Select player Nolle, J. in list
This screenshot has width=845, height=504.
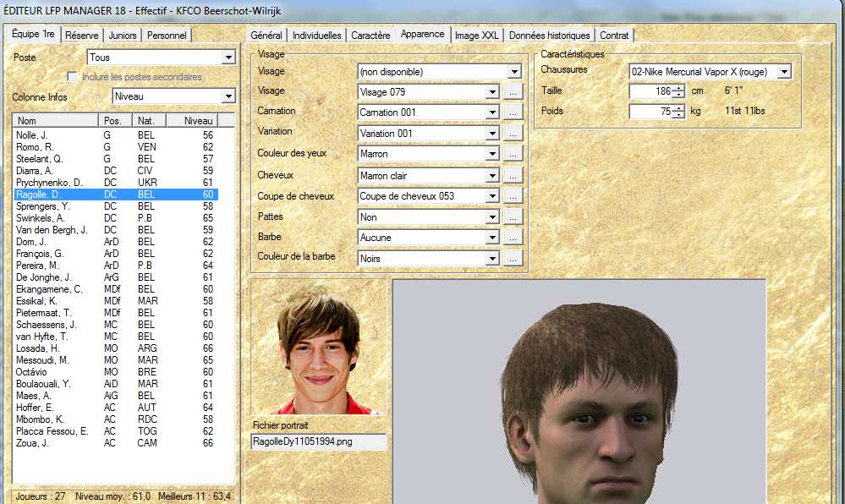pos(116,135)
